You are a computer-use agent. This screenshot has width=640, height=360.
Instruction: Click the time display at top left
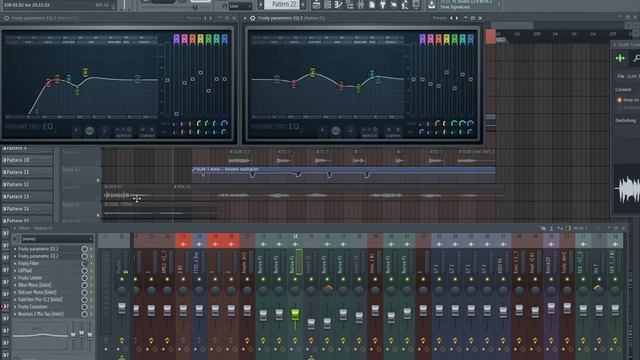pyautogui.click(x=27, y=5)
